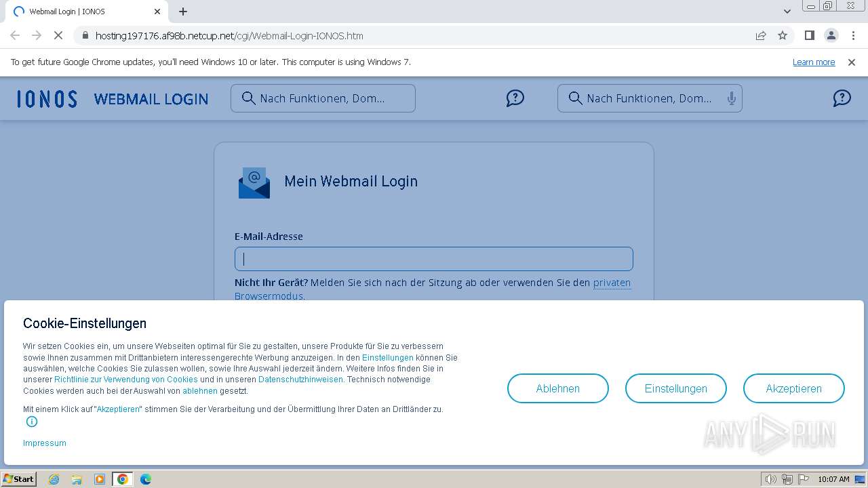This screenshot has width=868, height=488.
Task: Open Chrome profile avatar
Action: pyautogui.click(x=831, y=36)
